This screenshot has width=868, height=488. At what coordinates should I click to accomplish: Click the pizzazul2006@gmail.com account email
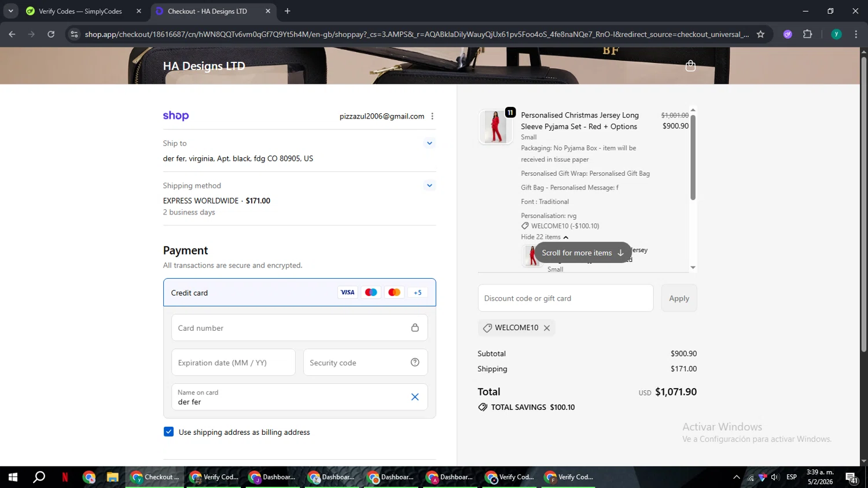point(381,116)
